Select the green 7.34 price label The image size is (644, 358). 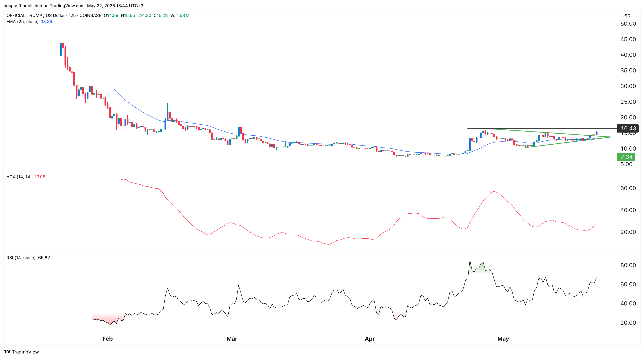626,157
